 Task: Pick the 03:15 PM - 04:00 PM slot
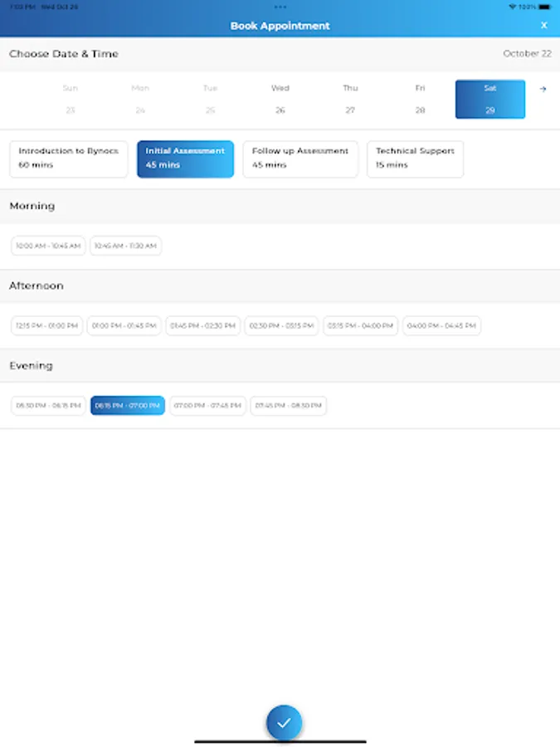coord(361,326)
